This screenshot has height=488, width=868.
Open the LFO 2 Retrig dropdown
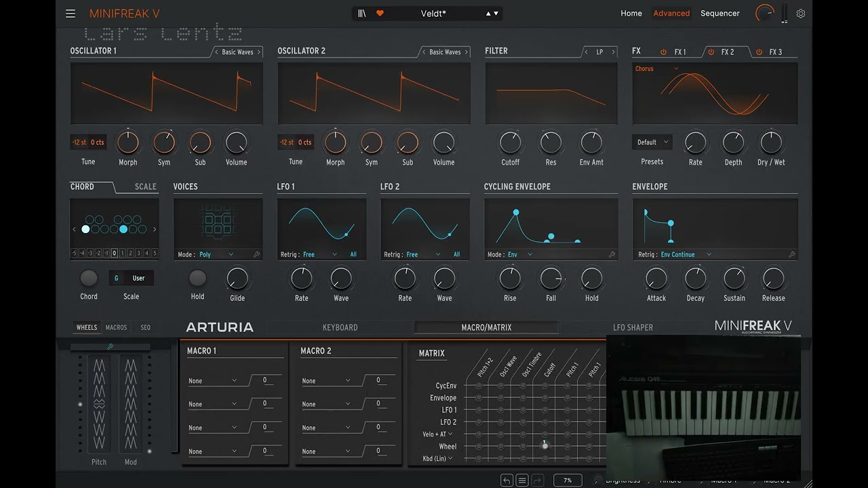click(424, 255)
